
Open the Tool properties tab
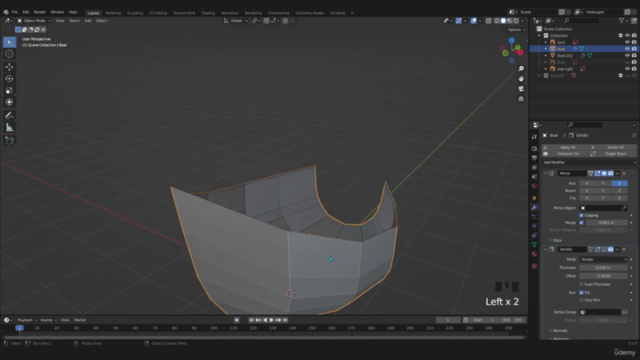point(534,137)
